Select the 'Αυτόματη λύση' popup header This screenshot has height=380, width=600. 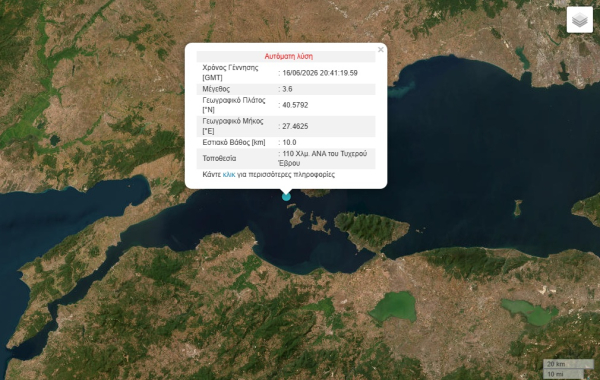(x=289, y=56)
